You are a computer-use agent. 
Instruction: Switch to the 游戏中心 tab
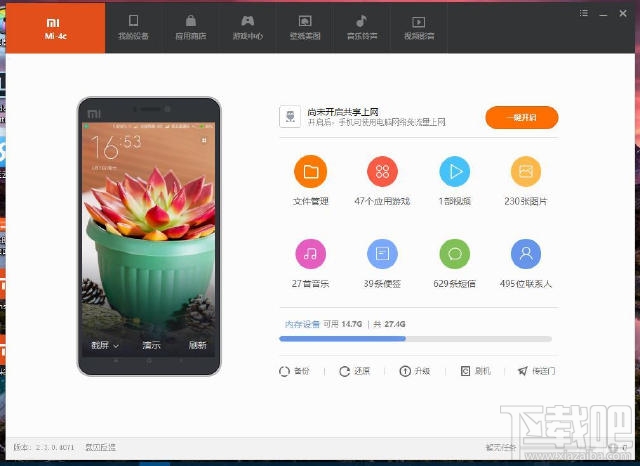(248, 27)
